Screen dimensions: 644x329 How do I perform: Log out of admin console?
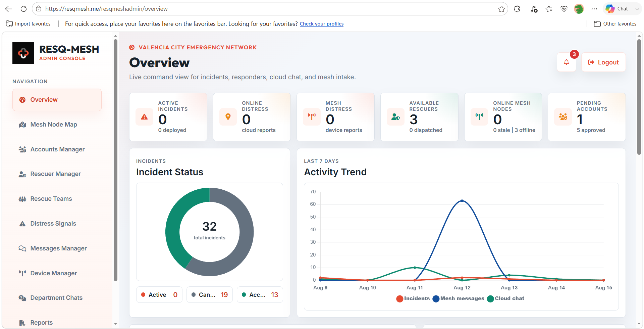coord(603,62)
